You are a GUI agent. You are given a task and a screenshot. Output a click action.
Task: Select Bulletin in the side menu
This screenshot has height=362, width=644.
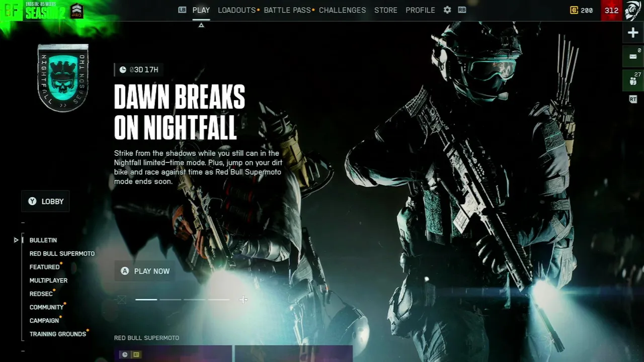click(43, 240)
